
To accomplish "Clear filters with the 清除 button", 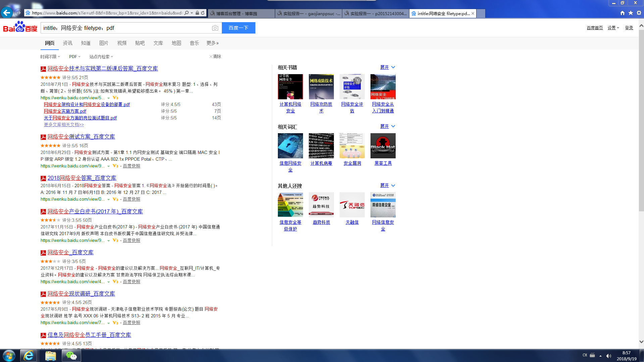I will coord(215,56).
